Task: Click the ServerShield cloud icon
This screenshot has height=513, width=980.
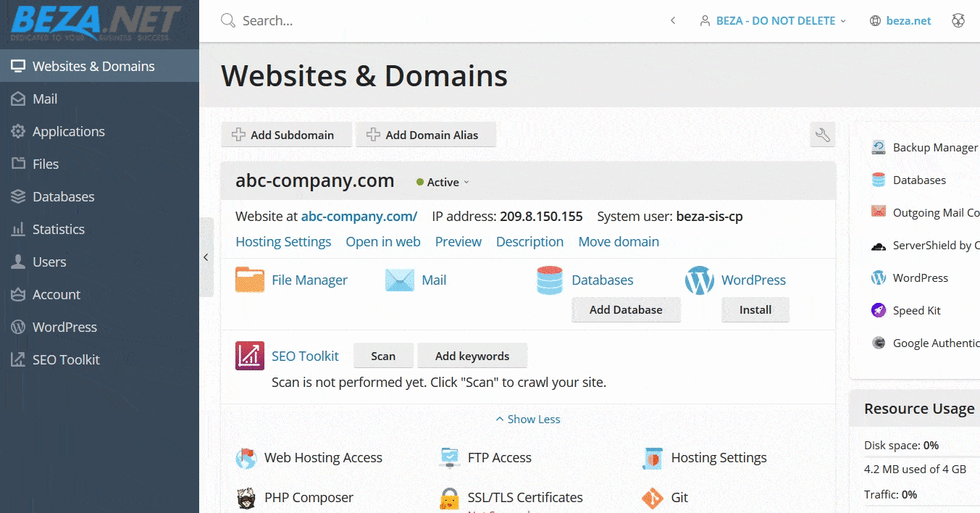Action: click(879, 246)
